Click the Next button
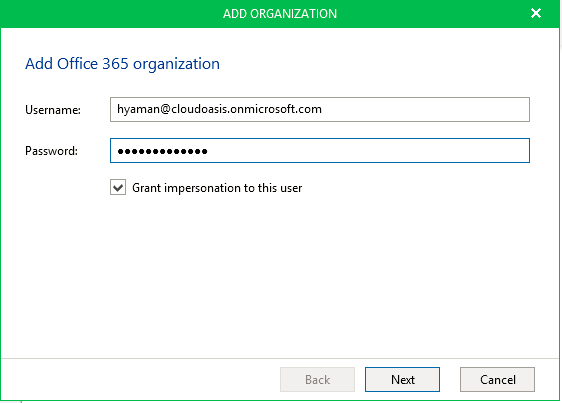 point(402,379)
